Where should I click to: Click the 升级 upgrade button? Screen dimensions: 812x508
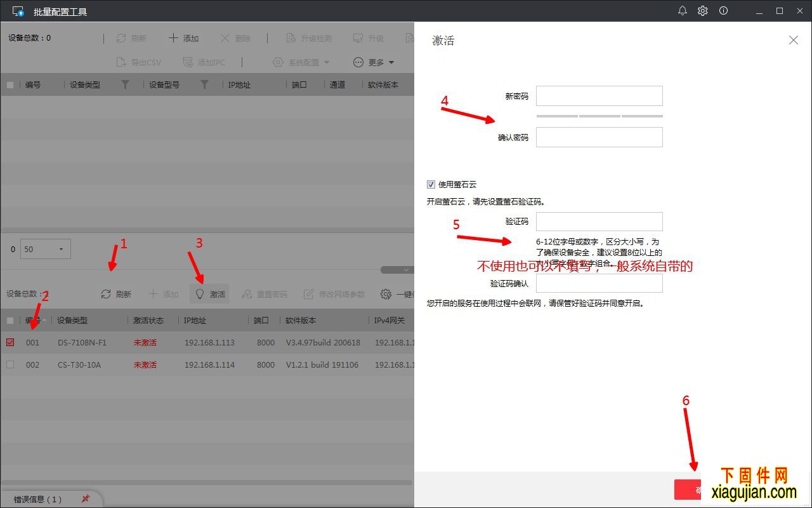(x=369, y=38)
